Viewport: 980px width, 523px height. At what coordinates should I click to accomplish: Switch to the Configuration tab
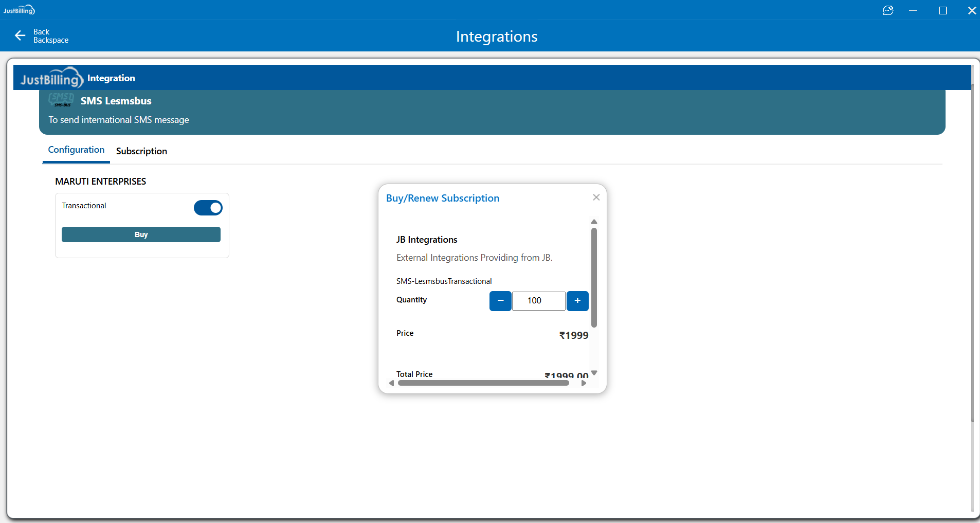[x=76, y=150]
